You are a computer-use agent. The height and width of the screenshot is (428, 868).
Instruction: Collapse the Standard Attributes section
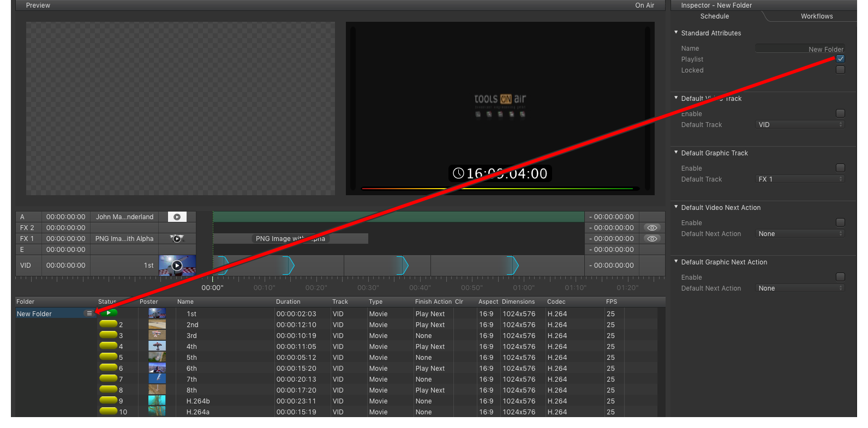pos(676,33)
